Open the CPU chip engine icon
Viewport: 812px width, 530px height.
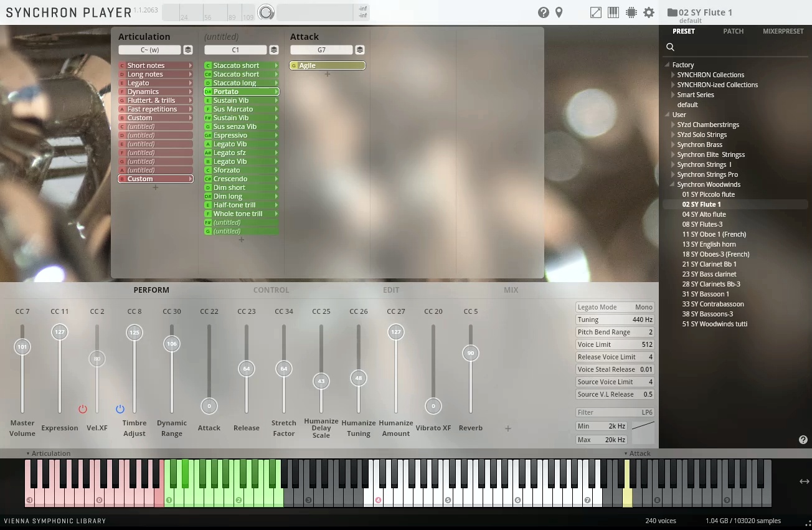click(x=631, y=12)
